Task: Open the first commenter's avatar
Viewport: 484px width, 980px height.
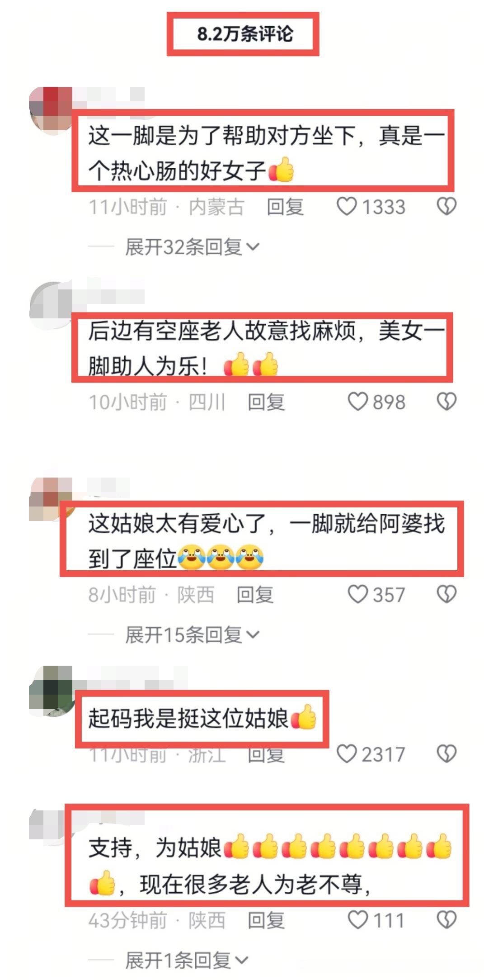Action: (x=51, y=109)
